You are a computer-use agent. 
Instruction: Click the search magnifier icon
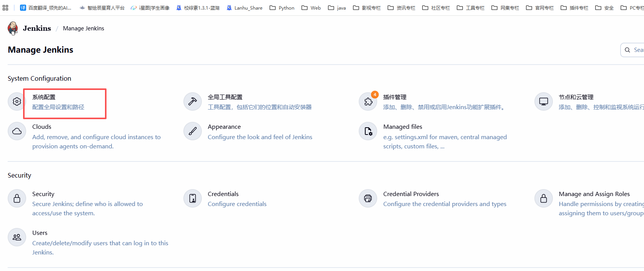[x=627, y=50]
